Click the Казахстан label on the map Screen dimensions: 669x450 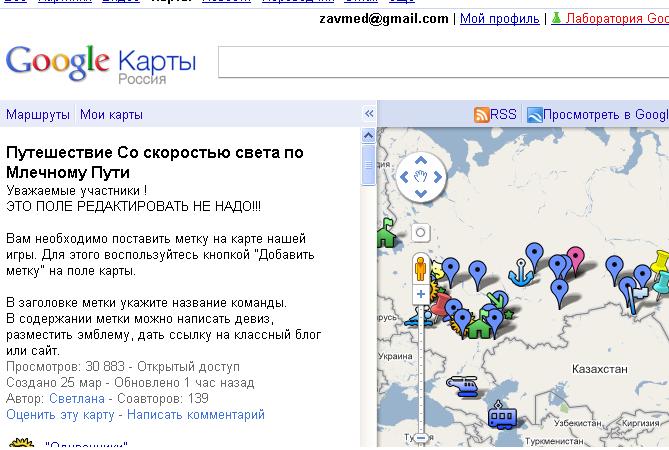coord(599,369)
